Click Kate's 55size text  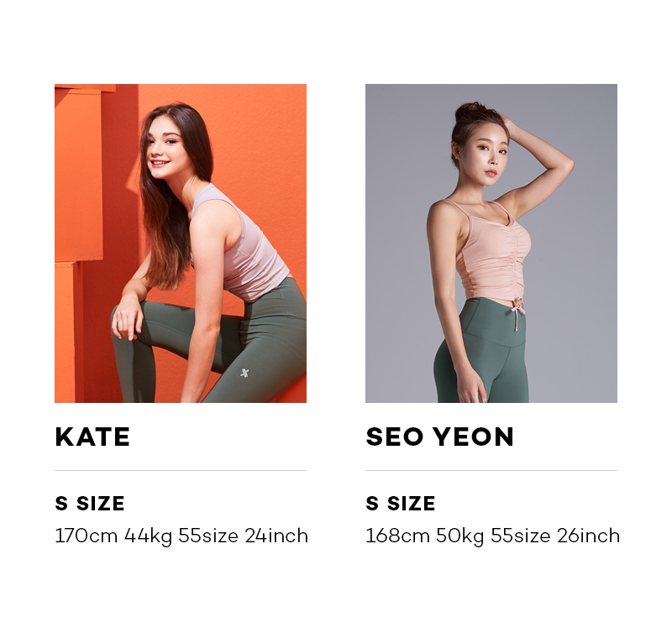208,536
